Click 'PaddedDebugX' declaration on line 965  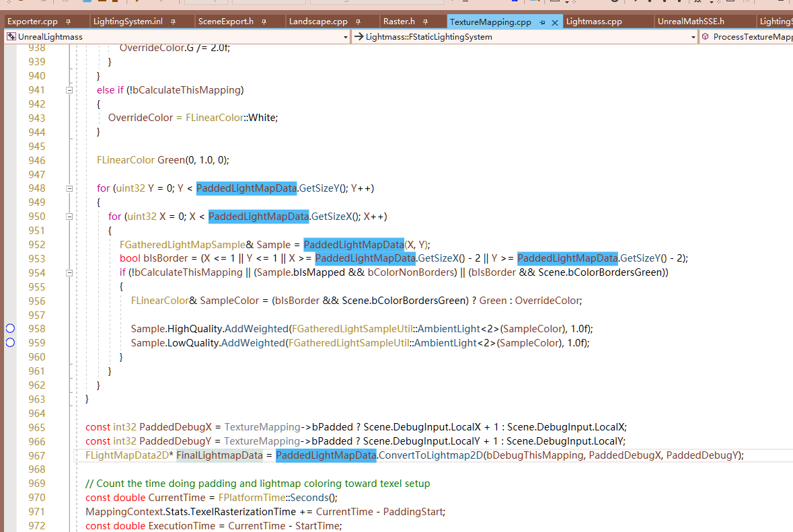176,427
